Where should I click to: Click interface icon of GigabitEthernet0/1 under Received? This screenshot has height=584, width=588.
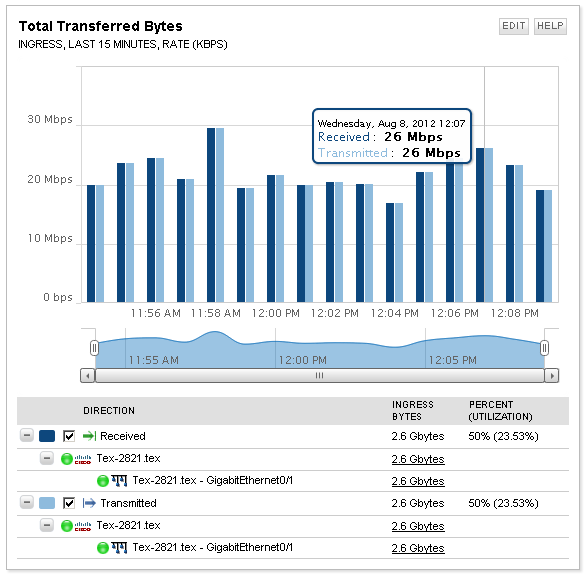119,480
